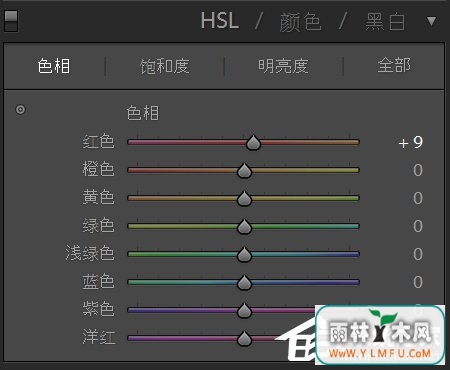Click the 浅绿色 slider label

pyautogui.click(x=90, y=253)
